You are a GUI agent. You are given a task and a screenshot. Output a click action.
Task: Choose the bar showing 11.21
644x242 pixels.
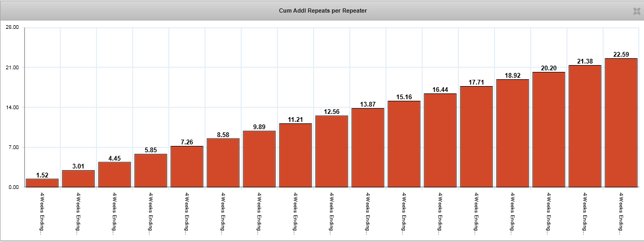[295, 155]
